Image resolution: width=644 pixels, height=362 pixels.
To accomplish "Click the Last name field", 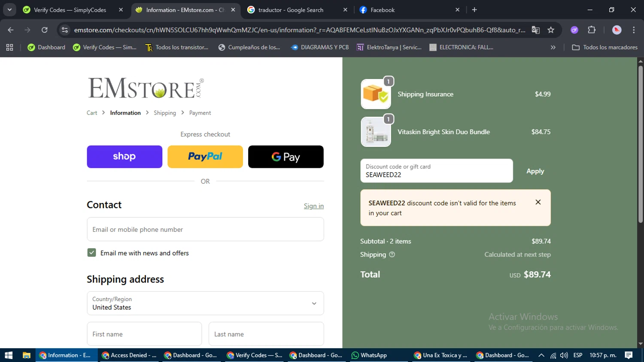I will 266,334.
